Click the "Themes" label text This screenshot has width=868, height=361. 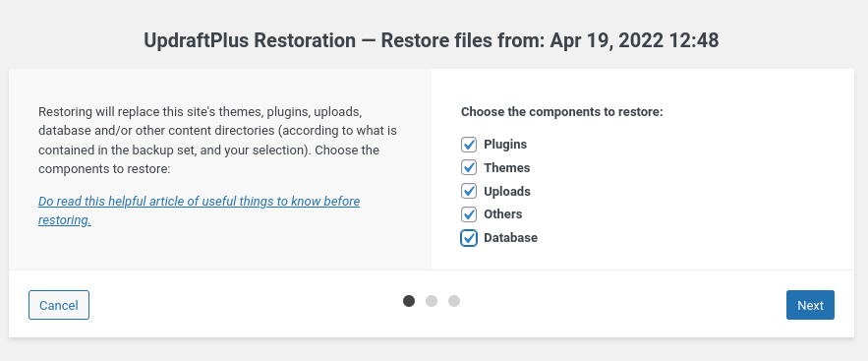coord(507,168)
